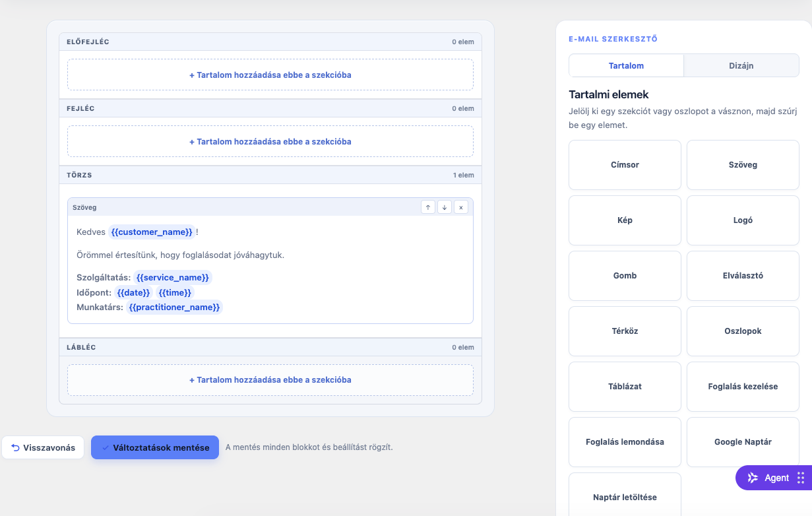Viewport: 812px width, 516px height.
Task: Save with Változtatások mentése button
Action: tap(155, 447)
